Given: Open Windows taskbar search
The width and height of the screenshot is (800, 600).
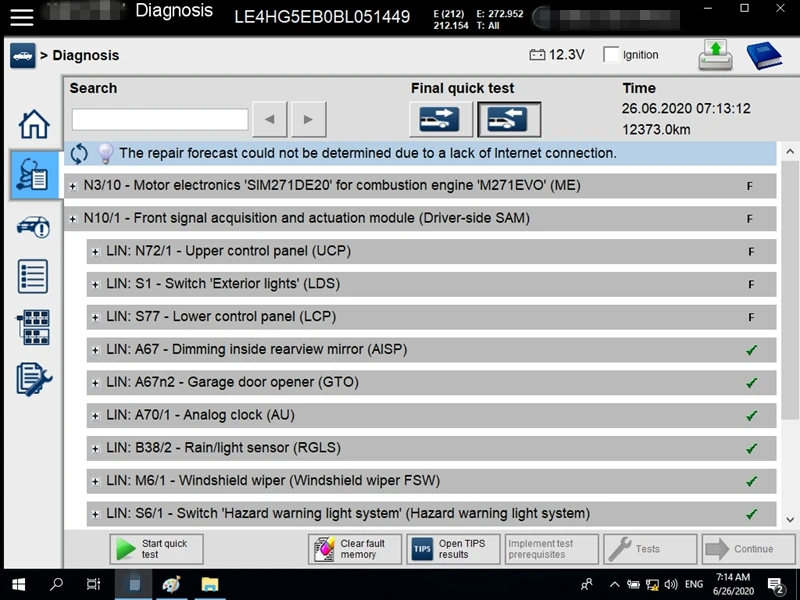Looking at the screenshot, I should 56,585.
